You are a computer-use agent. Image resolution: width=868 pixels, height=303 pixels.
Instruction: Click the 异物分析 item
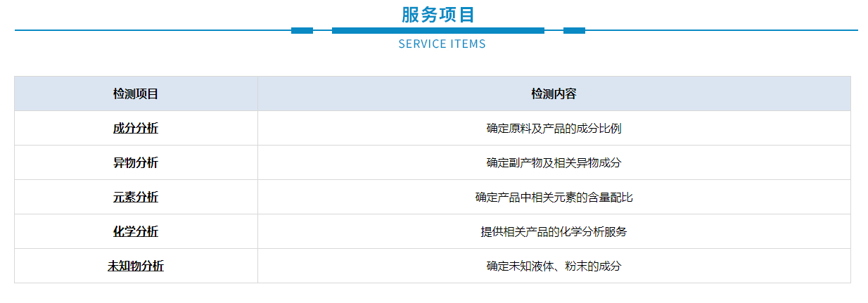tap(136, 163)
